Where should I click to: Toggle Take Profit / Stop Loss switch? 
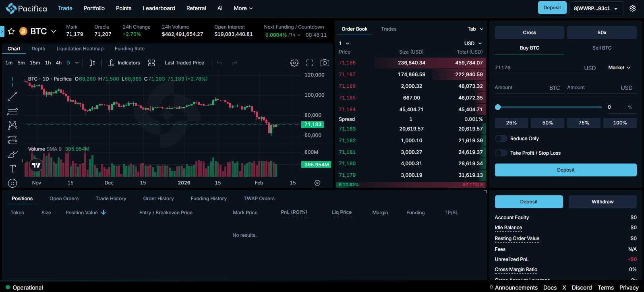coord(501,153)
